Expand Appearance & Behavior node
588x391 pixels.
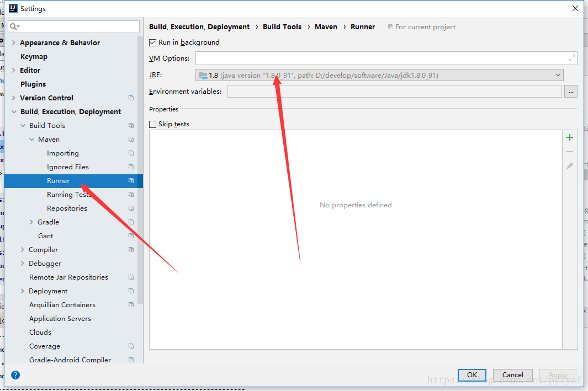point(13,42)
